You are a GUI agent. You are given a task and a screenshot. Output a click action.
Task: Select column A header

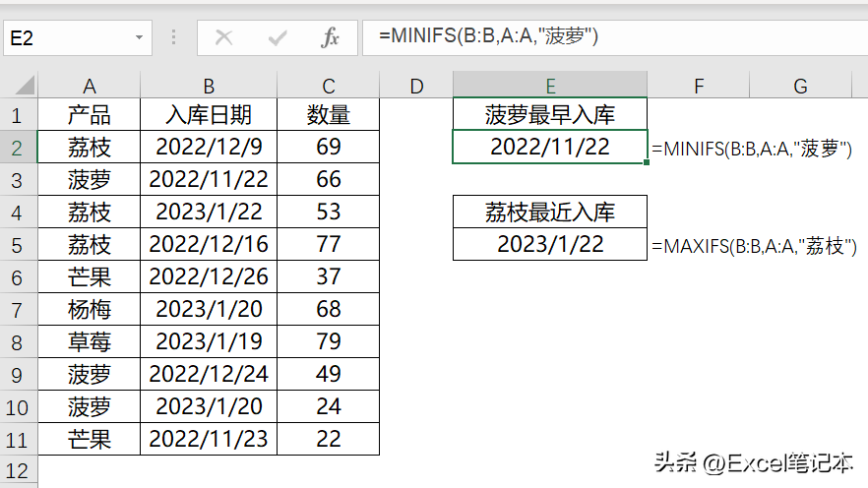[90, 86]
